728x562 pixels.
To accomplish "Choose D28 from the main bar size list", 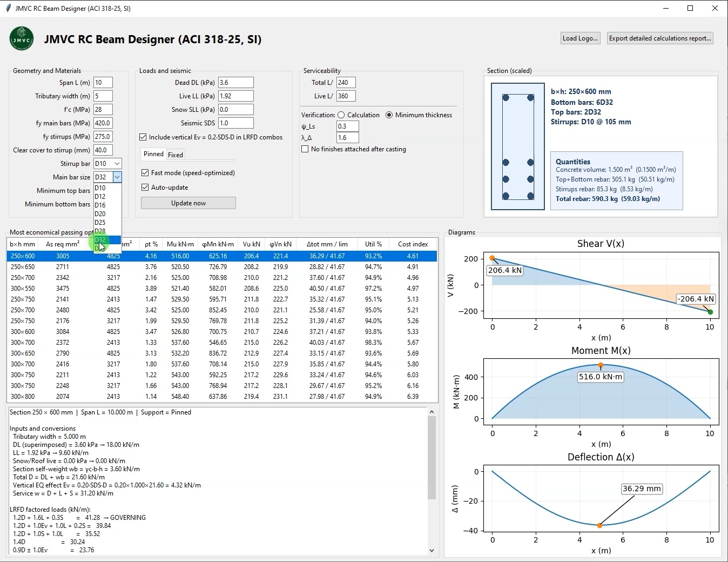I will 107,231.
